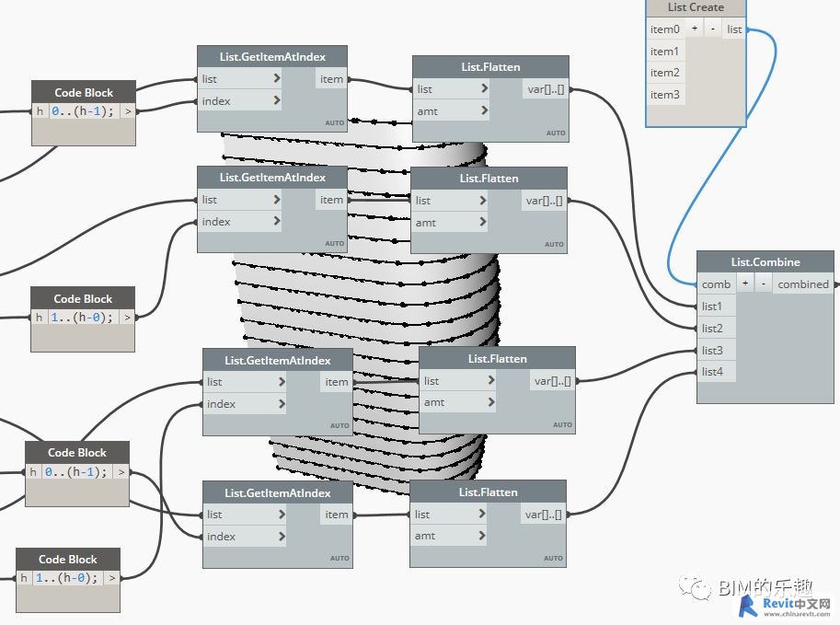The image size is (840, 625).
Task: Open AUTO lacing on bottommost List.Flatten node
Action: tap(553, 558)
